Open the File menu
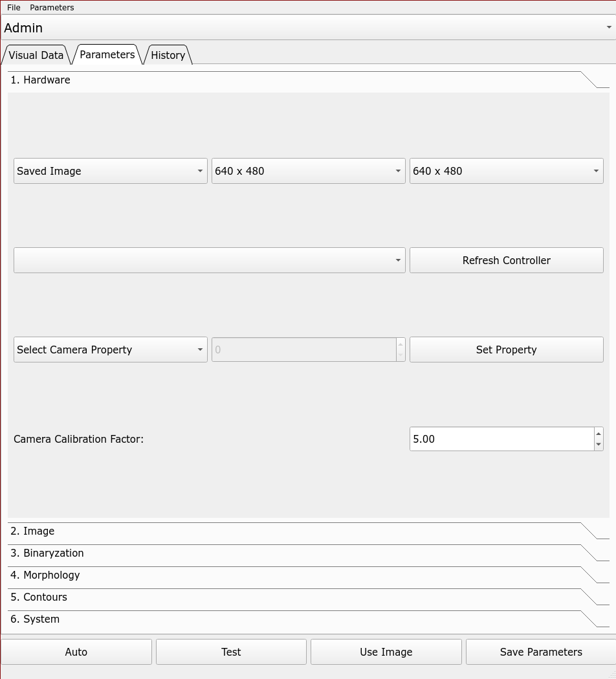Screen dimensions: 616x679 click(14, 7)
